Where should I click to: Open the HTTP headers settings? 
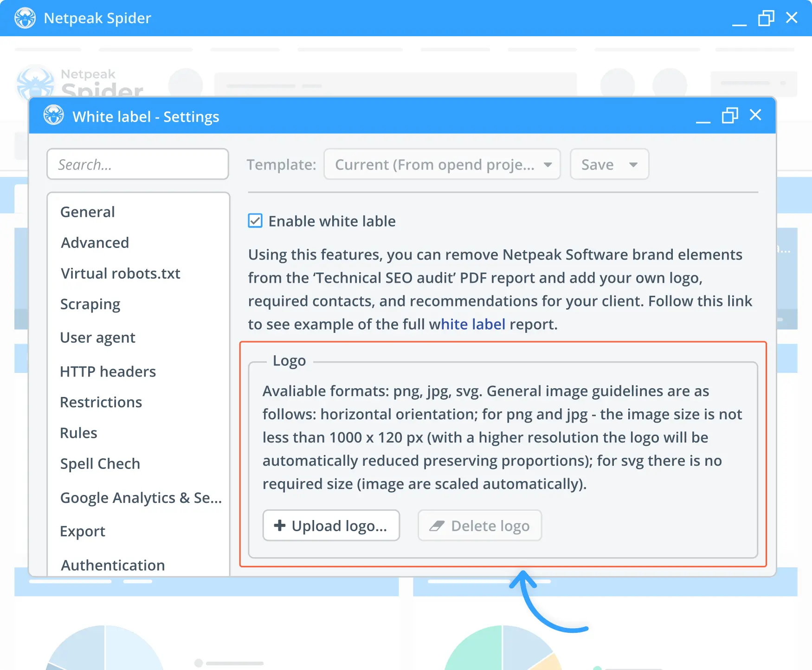(108, 371)
